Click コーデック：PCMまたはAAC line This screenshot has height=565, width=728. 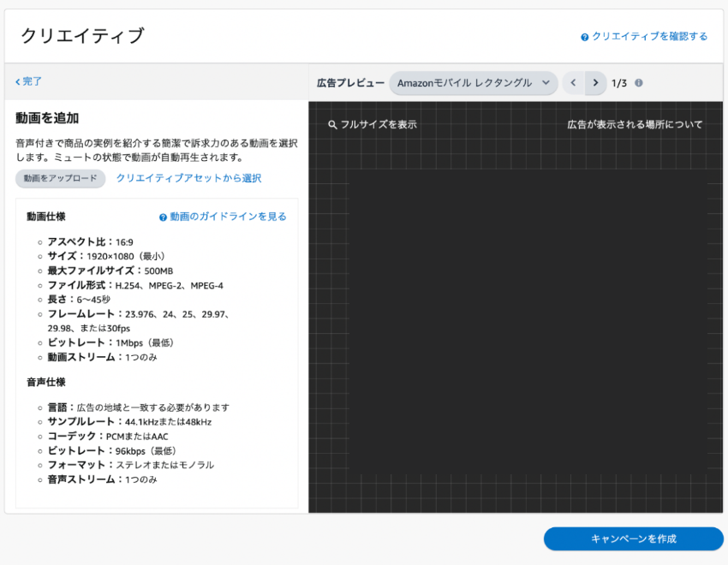(108, 436)
